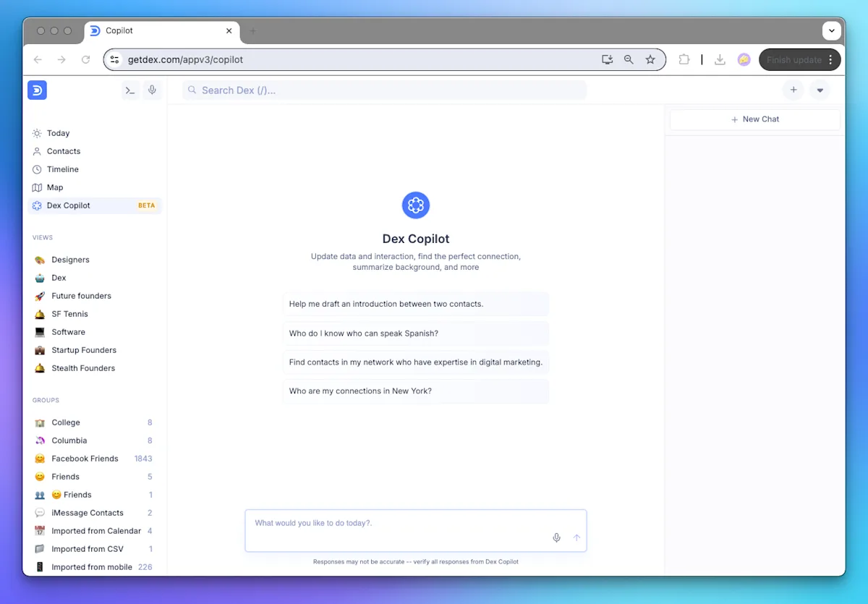Viewport: 868px width, 604px height.
Task: Focus the Search Dex field
Action: tap(384, 90)
